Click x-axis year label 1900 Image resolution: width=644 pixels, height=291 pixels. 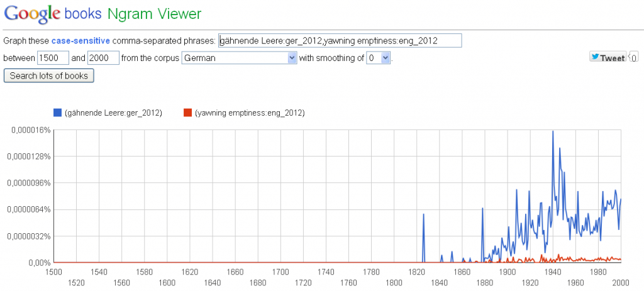[x=508, y=272]
